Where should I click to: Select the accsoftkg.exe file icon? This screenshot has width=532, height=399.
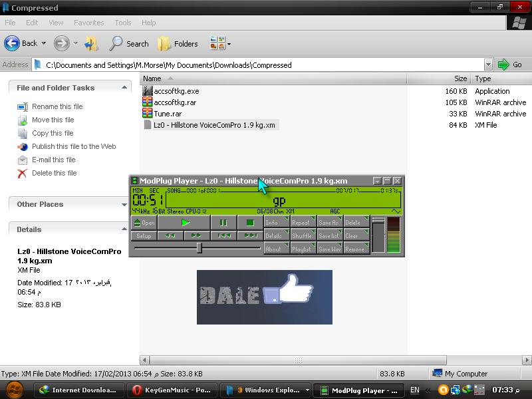pyautogui.click(x=147, y=90)
